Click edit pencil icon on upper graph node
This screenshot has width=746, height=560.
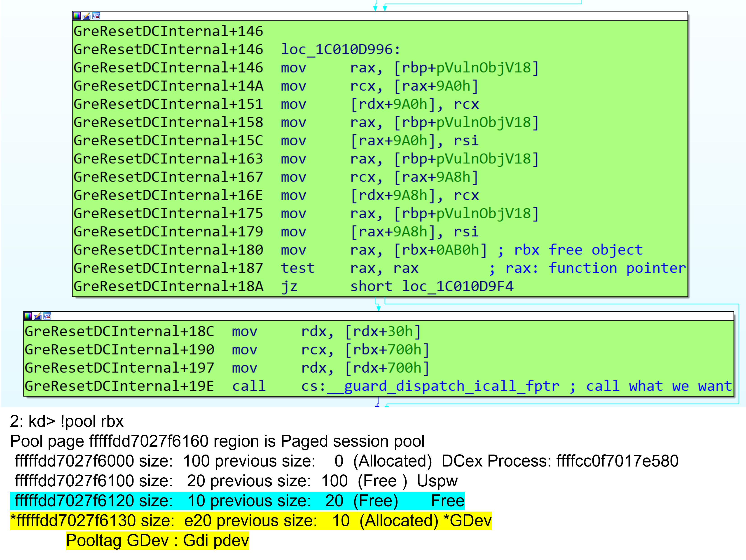click(87, 16)
